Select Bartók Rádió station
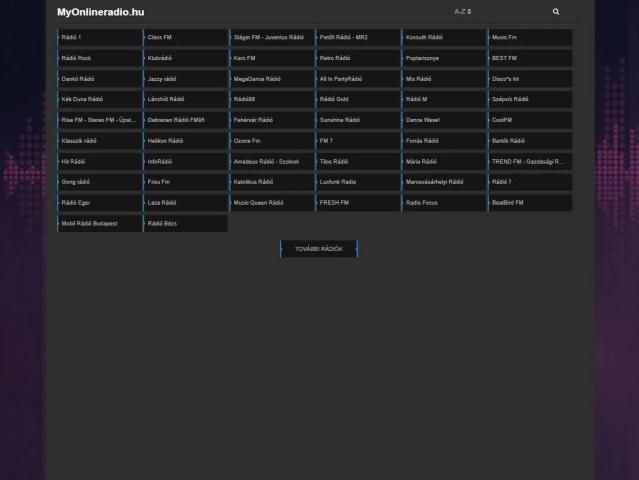The width and height of the screenshot is (639, 480). pos(530,141)
